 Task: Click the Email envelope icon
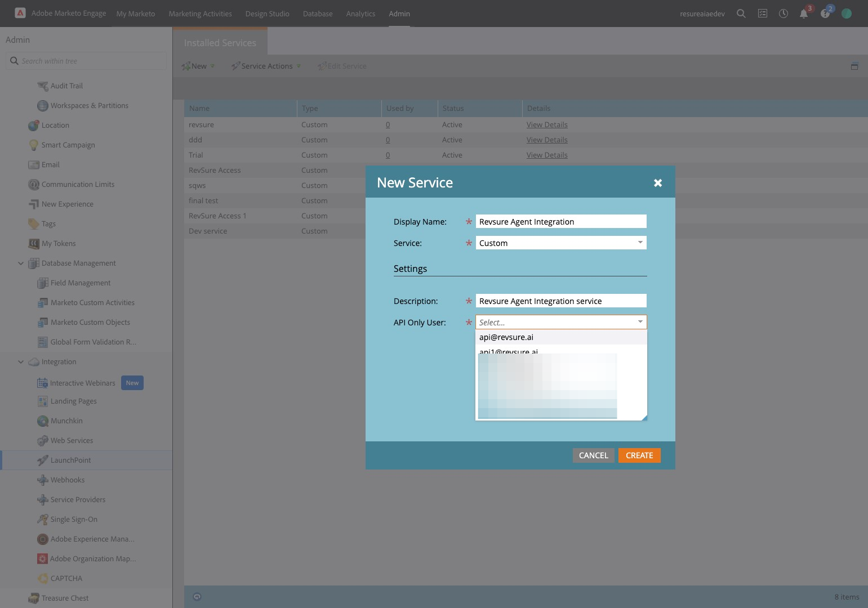coord(34,165)
